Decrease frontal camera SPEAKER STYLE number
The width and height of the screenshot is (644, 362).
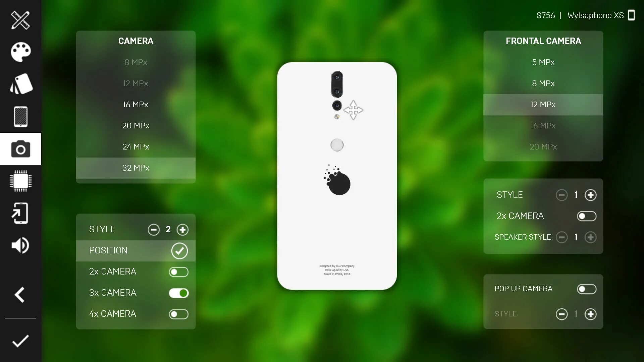pyautogui.click(x=562, y=237)
